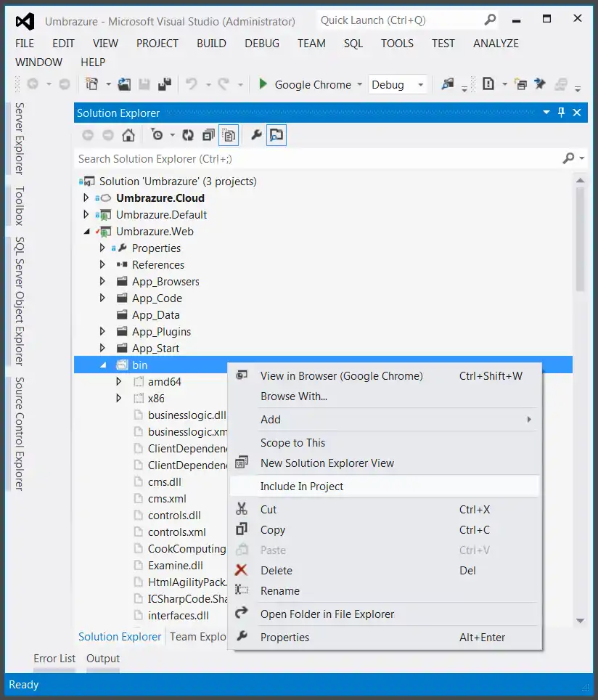The height and width of the screenshot is (700, 598).
Task: Click the Home icon in Solution Explorer
Action: (128, 135)
